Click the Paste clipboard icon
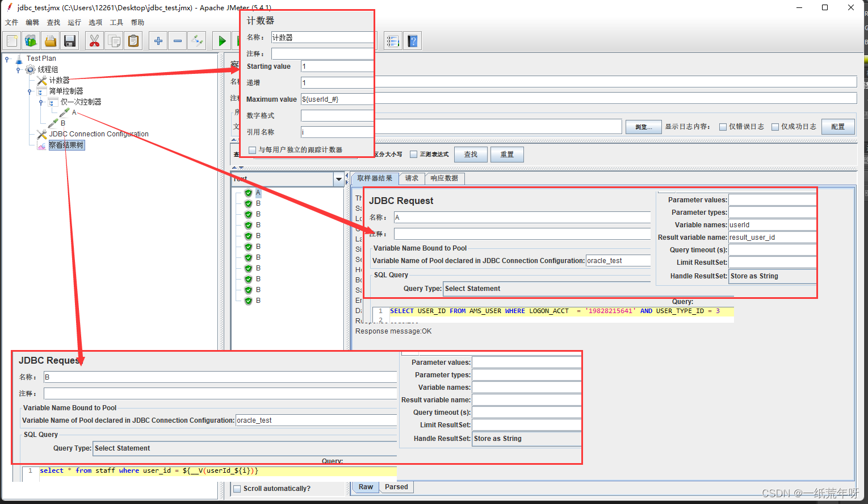Image resolution: width=868 pixels, height=504 pixels. coord(133,40)
